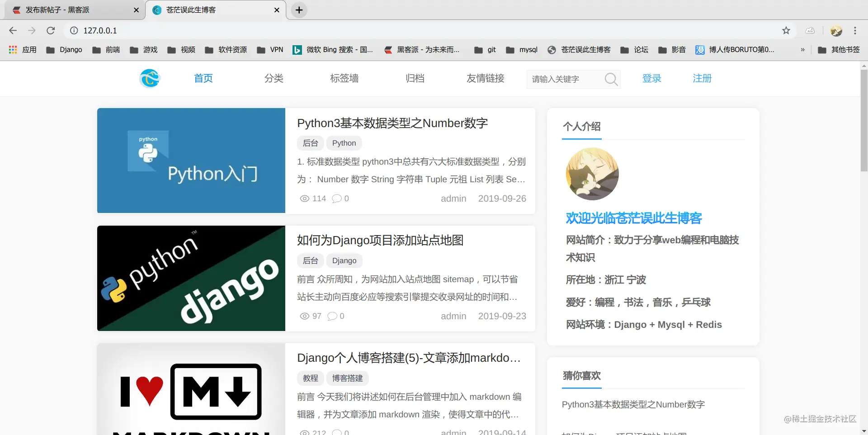Click the 后台 tag on sitemap article
This screenshot has height=435, width=868.
pyautogui.click(x=311, y=260)
